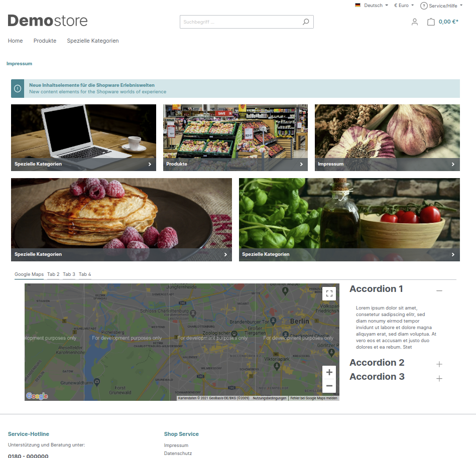Screen dimensions: 476x458
Task: Open the Service/Hilfe dropdown
Action: pos(441,6)
